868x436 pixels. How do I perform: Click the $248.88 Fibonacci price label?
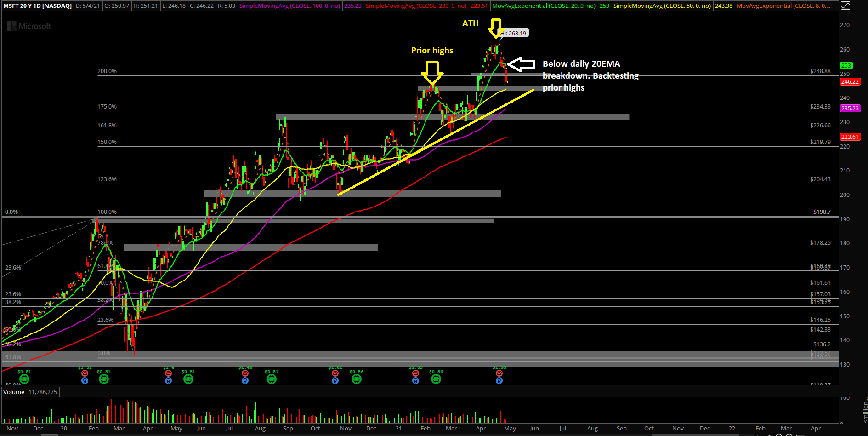820,71
